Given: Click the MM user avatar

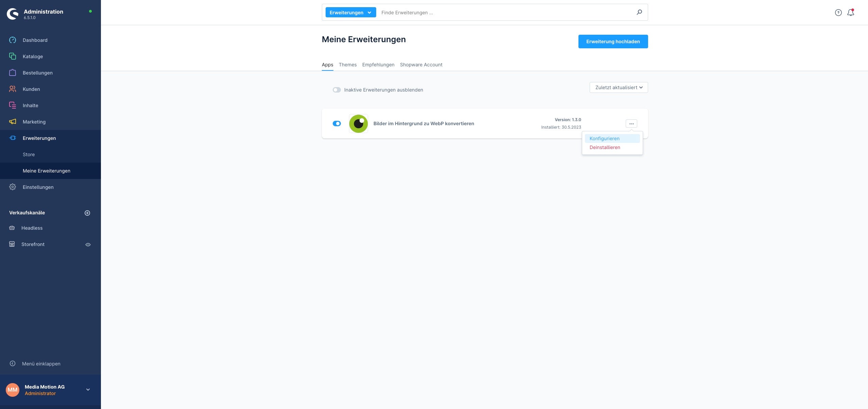Looking at the screenshot, I should pos(13,390).
